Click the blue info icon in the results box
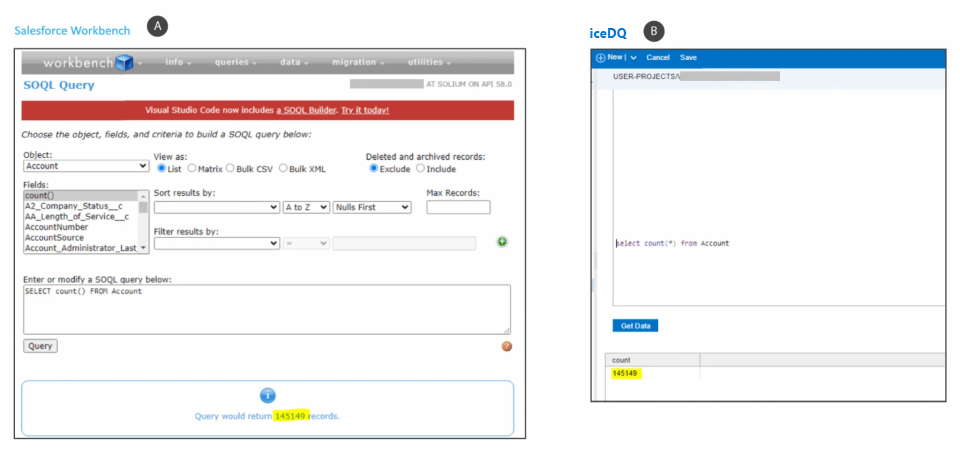This screenshot has height=454, width=960. [267, 395]
